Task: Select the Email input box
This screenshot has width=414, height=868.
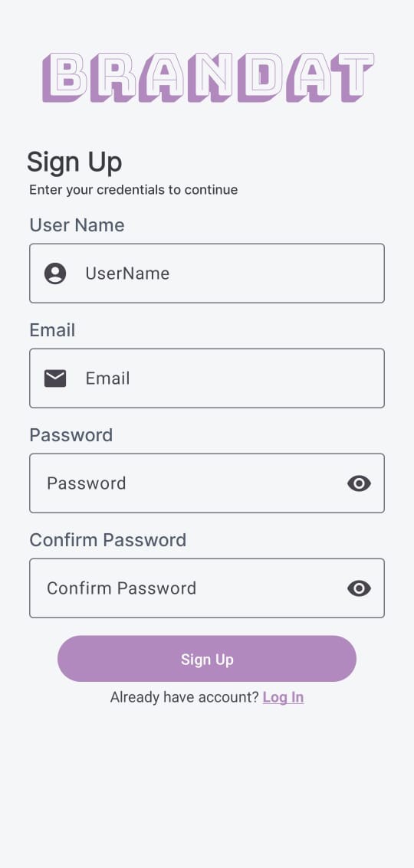Action: [207, 378]
